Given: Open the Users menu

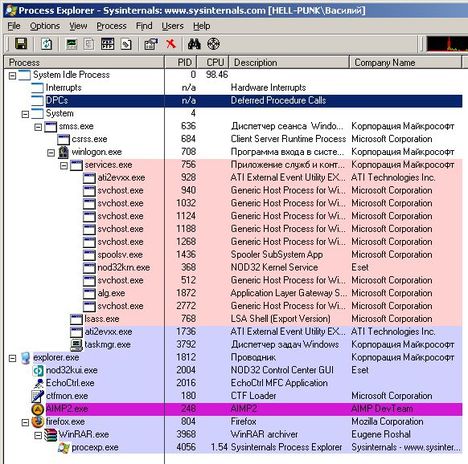Looking at the screenshot, I should tap(172, 26).
